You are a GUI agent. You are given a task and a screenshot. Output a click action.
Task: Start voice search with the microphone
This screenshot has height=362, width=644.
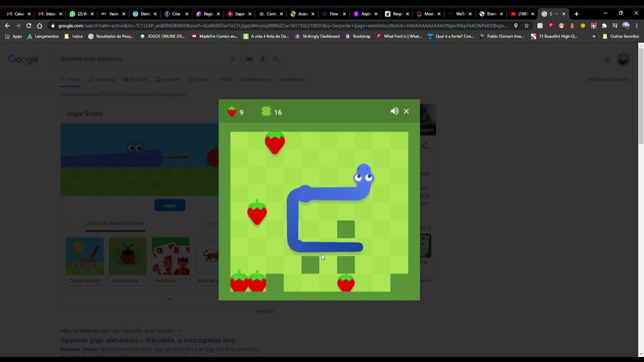[262, 59]
